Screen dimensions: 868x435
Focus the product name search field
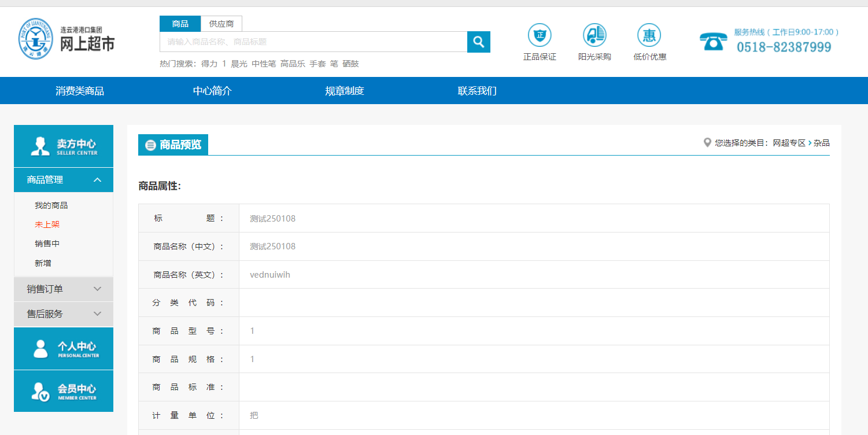pos(313,42)
